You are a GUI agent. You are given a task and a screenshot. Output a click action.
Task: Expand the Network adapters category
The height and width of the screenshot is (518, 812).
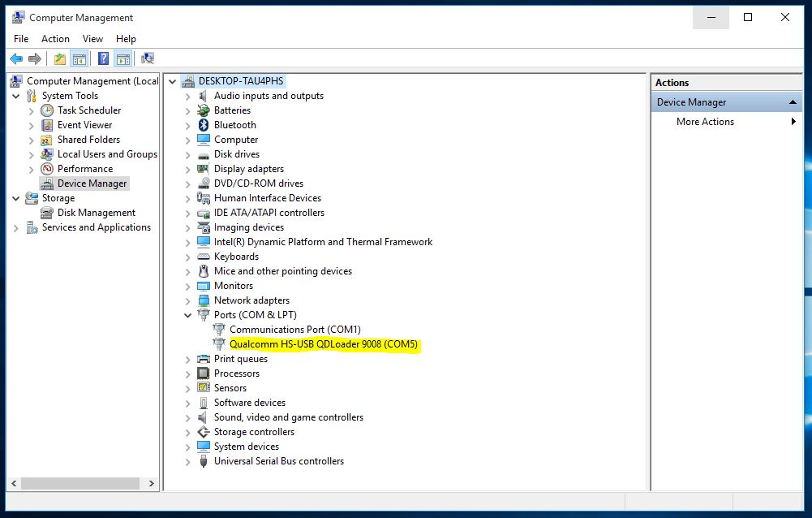188,300
